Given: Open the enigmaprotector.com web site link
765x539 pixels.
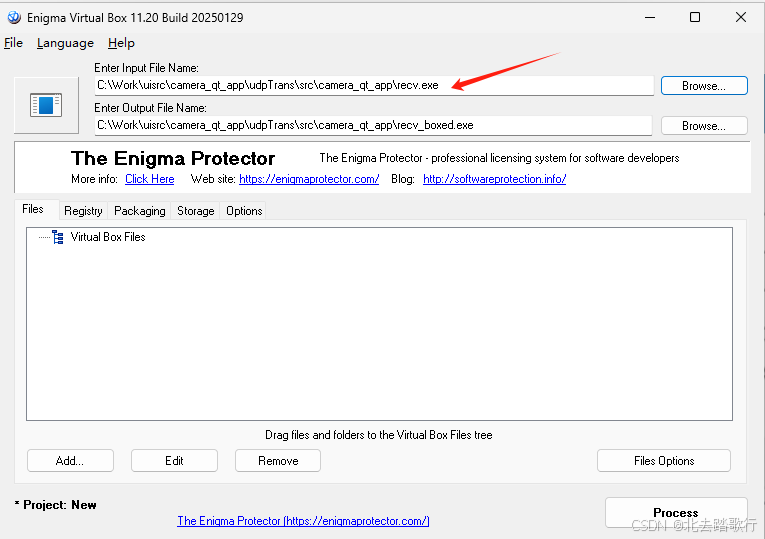Looking at the screenshot, I should 309,179.
